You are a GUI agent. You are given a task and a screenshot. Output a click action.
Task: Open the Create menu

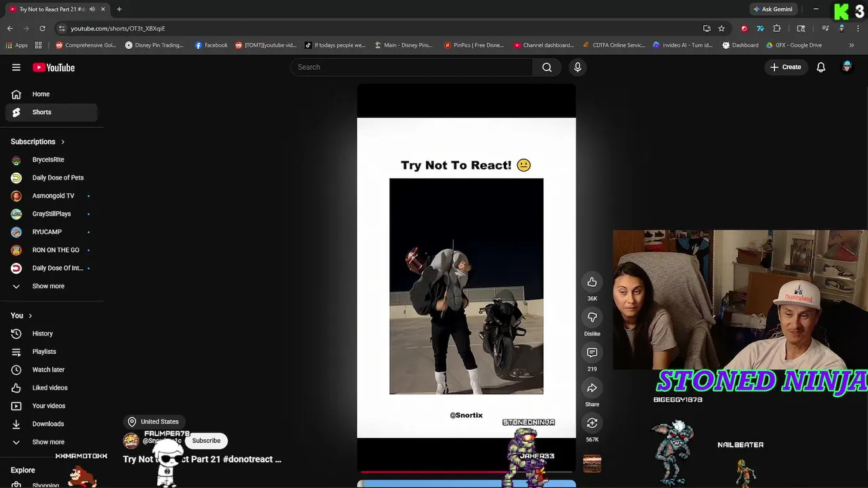pyautogui.click(x=785, y=67)
